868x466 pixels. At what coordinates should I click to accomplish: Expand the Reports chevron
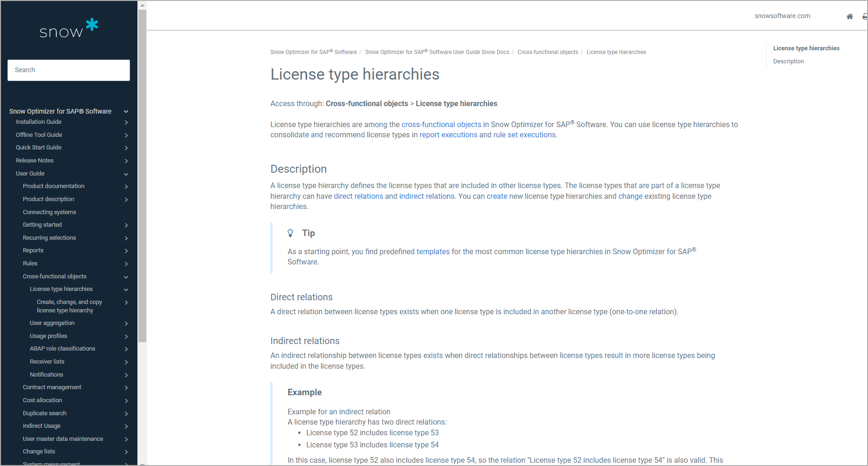pyautogui.click(x=126, y=251)
